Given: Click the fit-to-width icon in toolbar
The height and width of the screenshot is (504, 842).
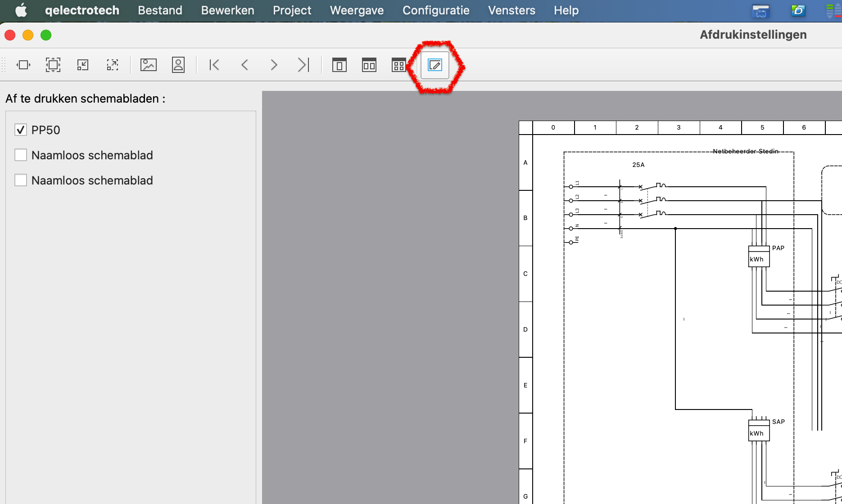Looking at the screenshot, I should (23, 65).
